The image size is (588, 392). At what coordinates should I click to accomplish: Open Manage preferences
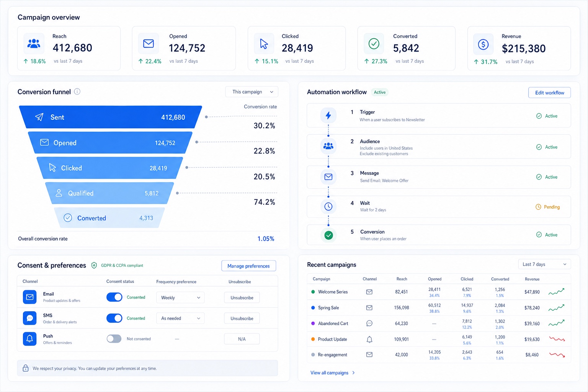(x=248, y=266)
